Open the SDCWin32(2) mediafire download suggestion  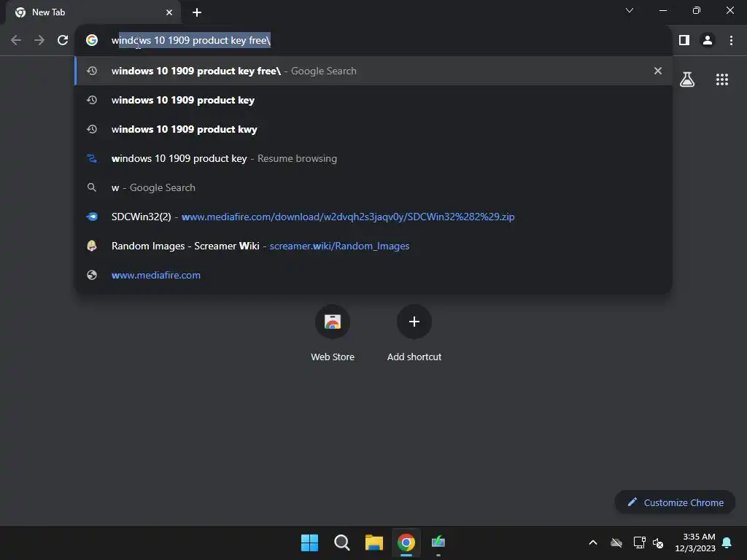[374, 217]
